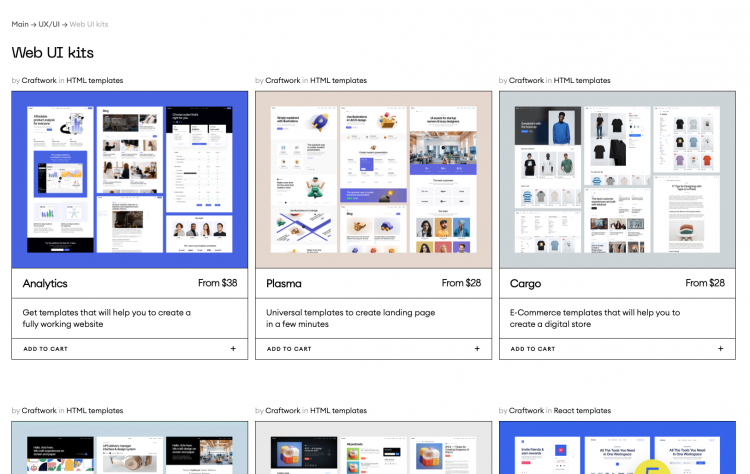Click Craftwork author above React templates card
750x474 pixels.
point(526,410)
